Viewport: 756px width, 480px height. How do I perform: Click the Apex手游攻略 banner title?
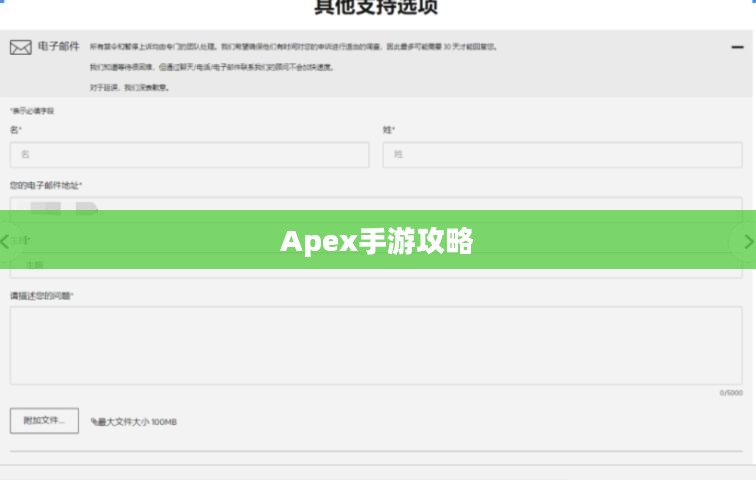pos(377,241)
